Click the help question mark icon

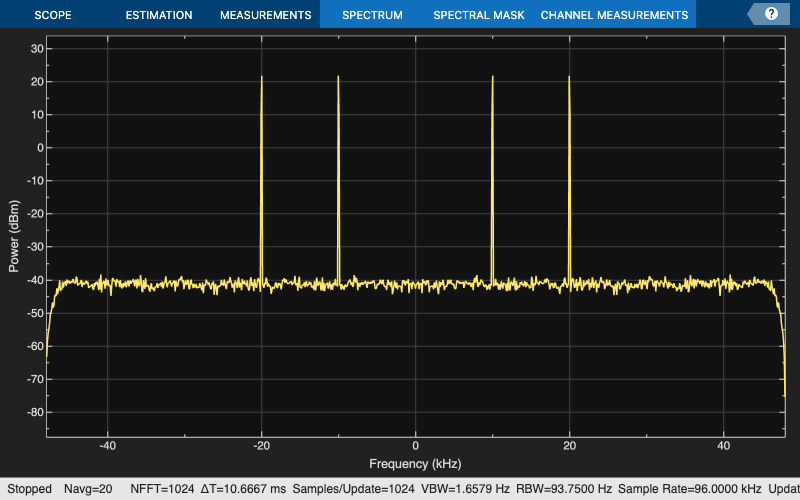[x=771, y=14]
